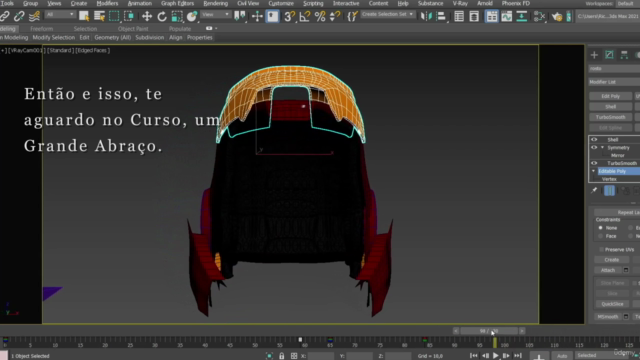
Task: Toggle the Ribbon display icon
Action: click(491, 16)
